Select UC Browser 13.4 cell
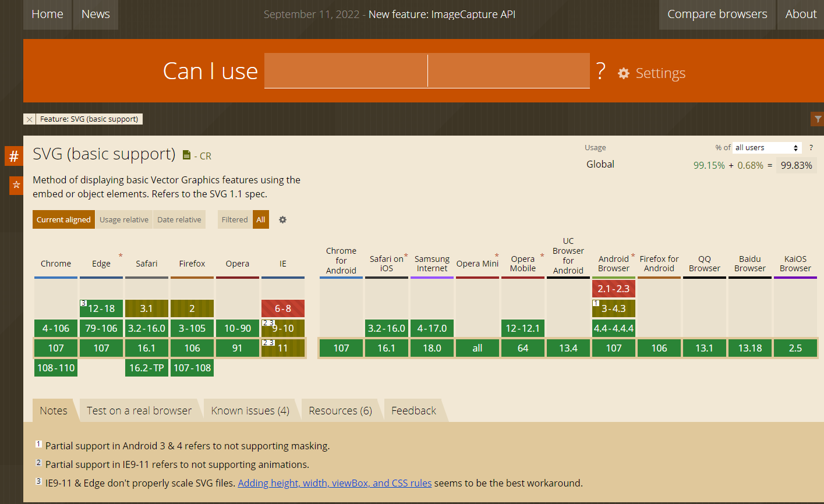 point(568,348)
